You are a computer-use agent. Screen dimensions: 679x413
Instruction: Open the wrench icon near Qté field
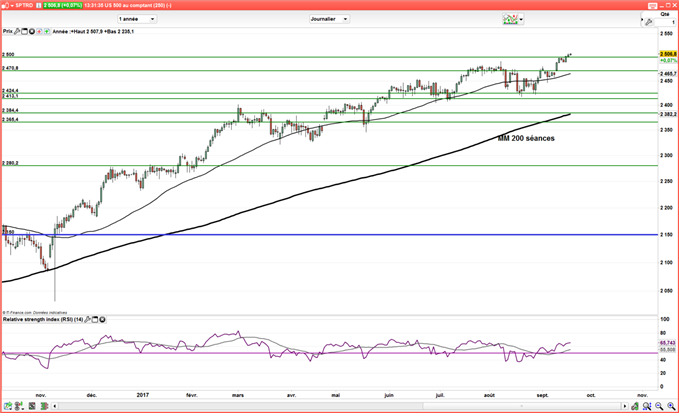tap(649, 22)
